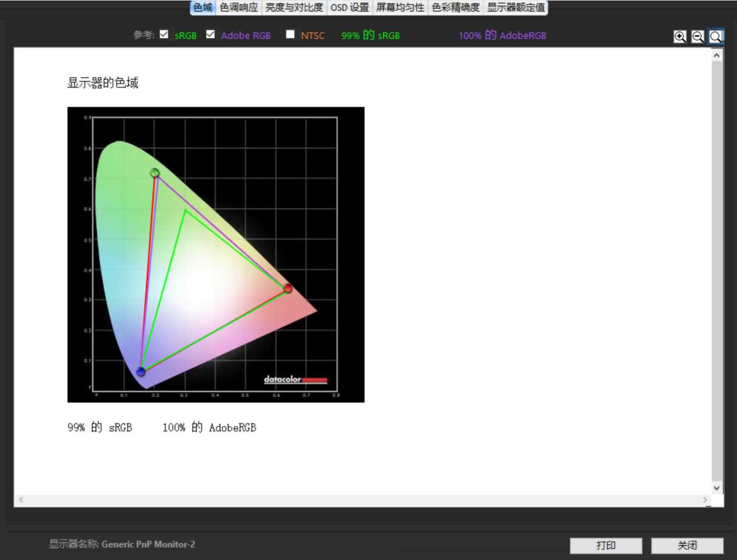Click the vertical scrollbar down arrow

[x=717, y=488]
